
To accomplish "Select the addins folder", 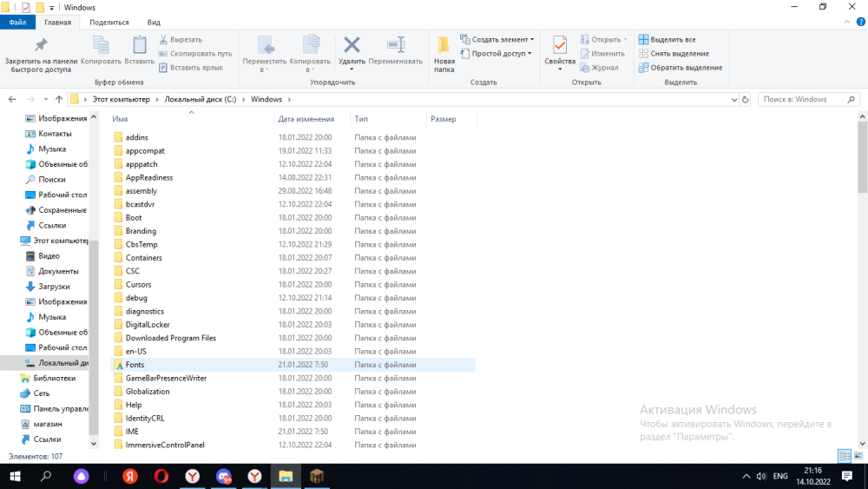I will tap(137, 137).
